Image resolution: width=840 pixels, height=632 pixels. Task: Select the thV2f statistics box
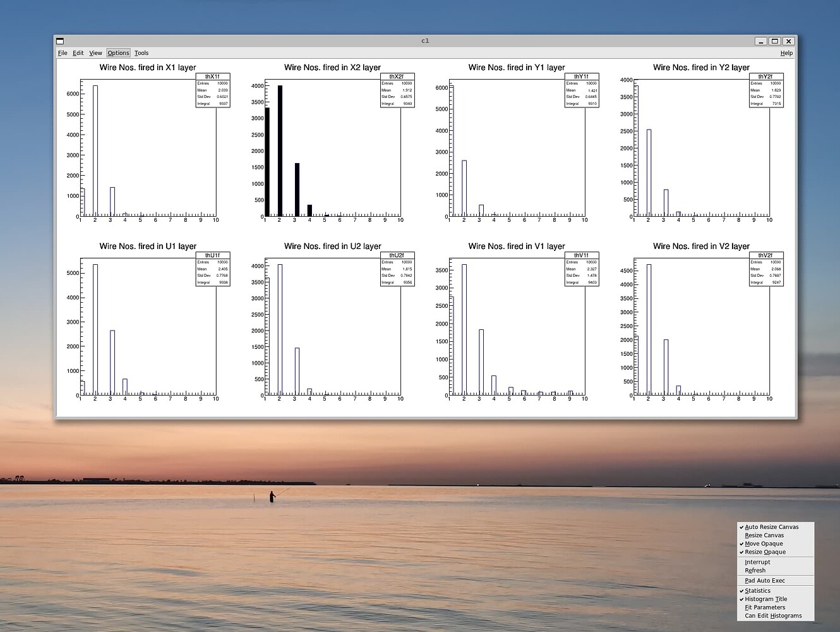766,269
